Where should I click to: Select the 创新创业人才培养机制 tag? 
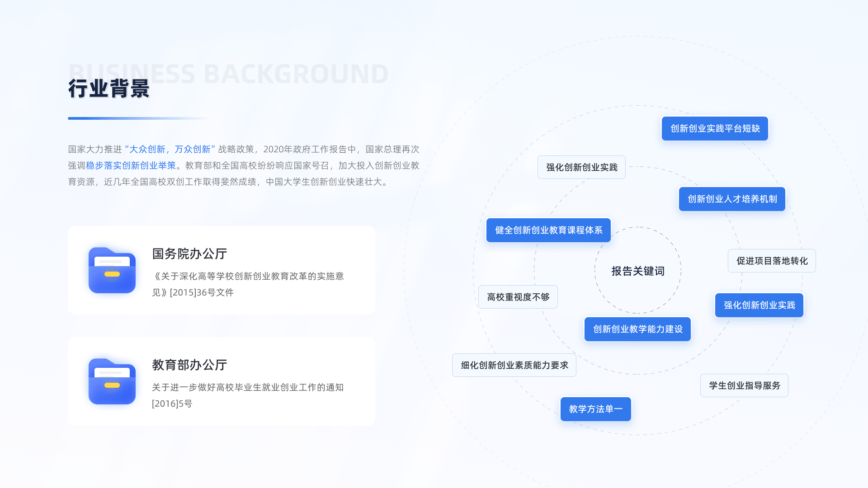pyautogui.click(x=732, y=199)
